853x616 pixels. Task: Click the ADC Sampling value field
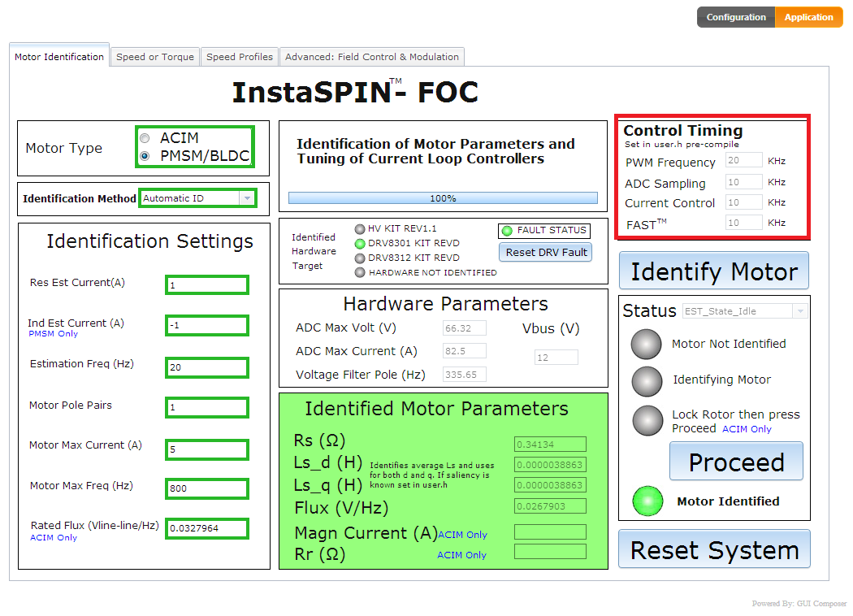click(743, 182)
